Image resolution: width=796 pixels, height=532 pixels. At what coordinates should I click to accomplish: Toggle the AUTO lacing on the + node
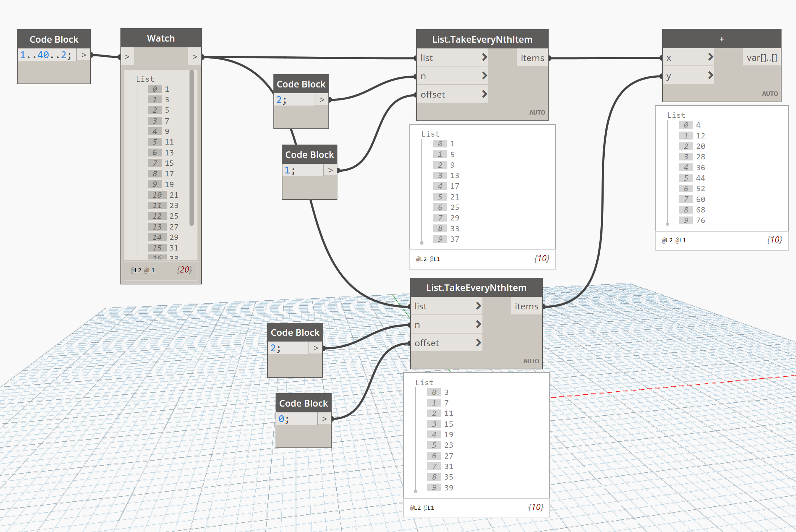(x=770, y=93)
